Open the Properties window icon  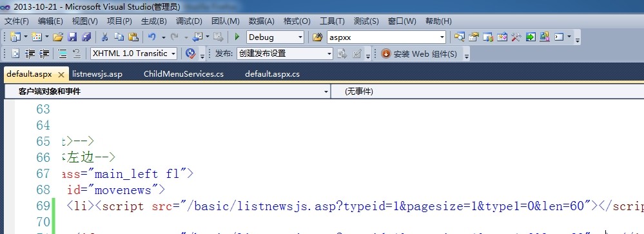474,37
